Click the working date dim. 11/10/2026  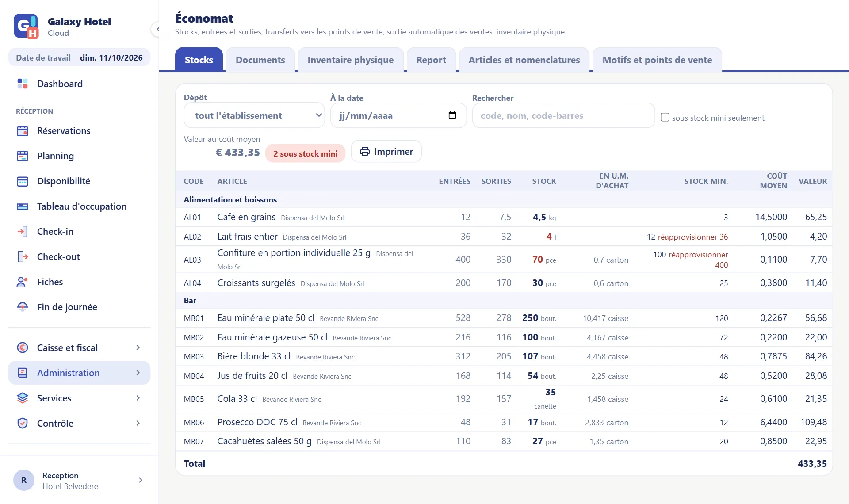click(x=111, y=57)
